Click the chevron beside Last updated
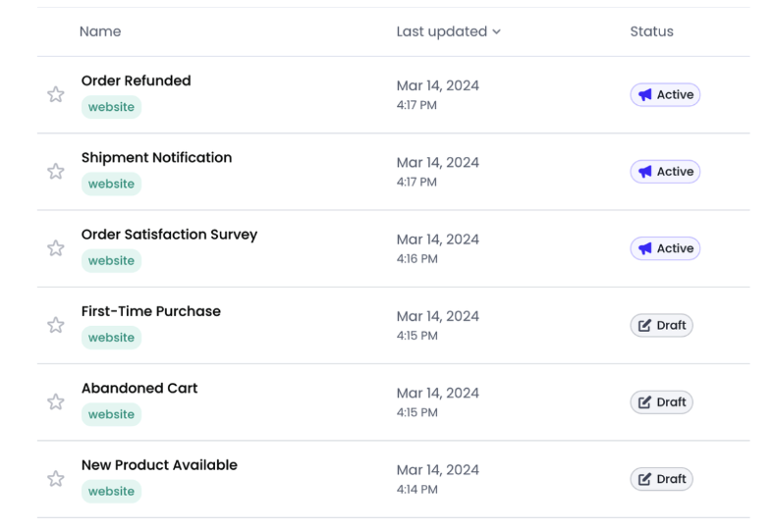The width and height of the screenshot is (774, 532). (497, 32)
